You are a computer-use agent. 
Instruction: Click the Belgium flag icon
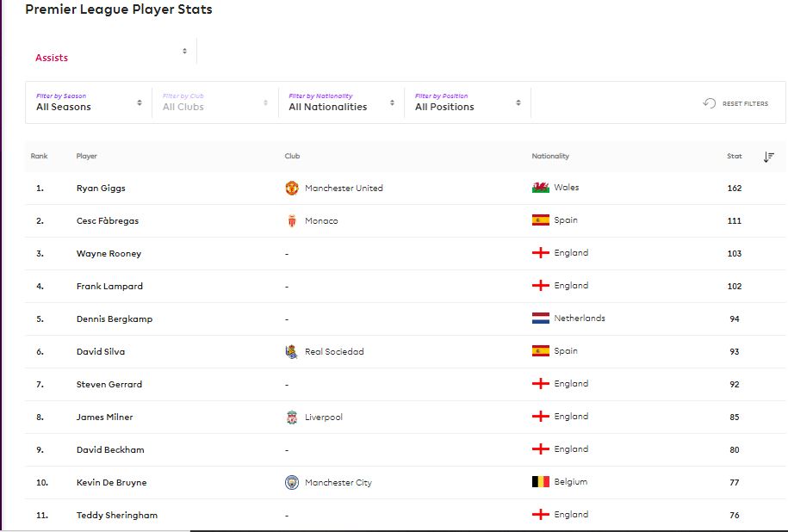pyautogui.click(x=541, y=482)
